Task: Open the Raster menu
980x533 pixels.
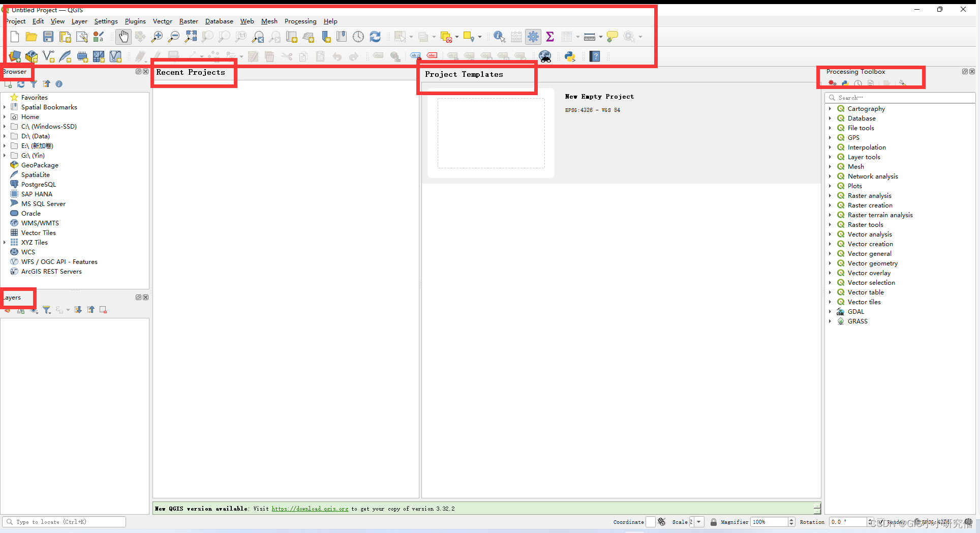Action: tap(189, 21)
